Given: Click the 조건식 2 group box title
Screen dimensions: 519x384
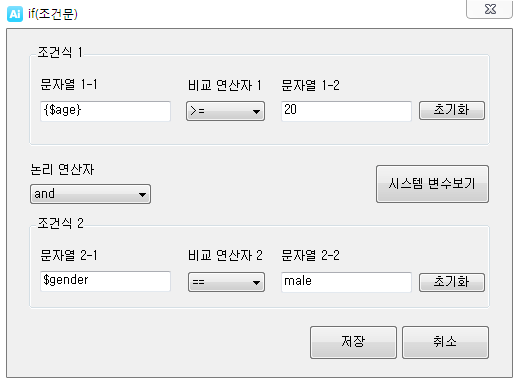Looking at the screenshot, I should pos(60,223).
